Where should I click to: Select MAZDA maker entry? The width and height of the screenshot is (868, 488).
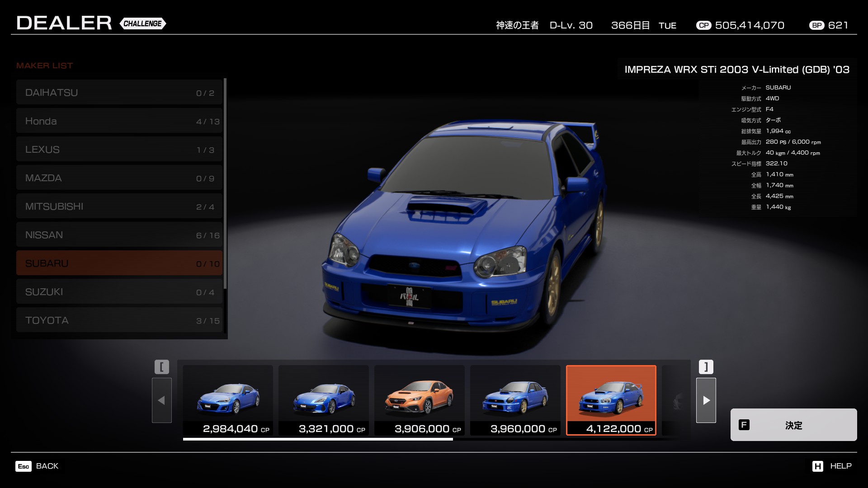pos(119,178)
